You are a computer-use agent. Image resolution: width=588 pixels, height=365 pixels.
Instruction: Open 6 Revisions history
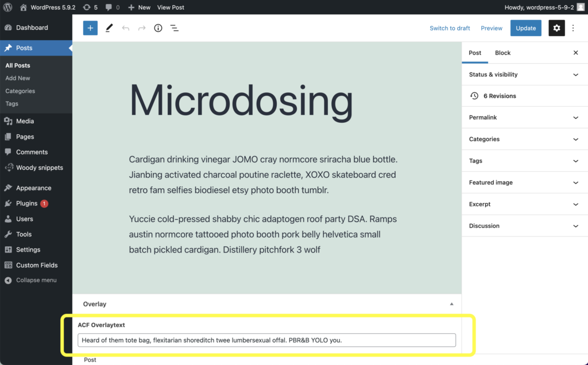525,96
